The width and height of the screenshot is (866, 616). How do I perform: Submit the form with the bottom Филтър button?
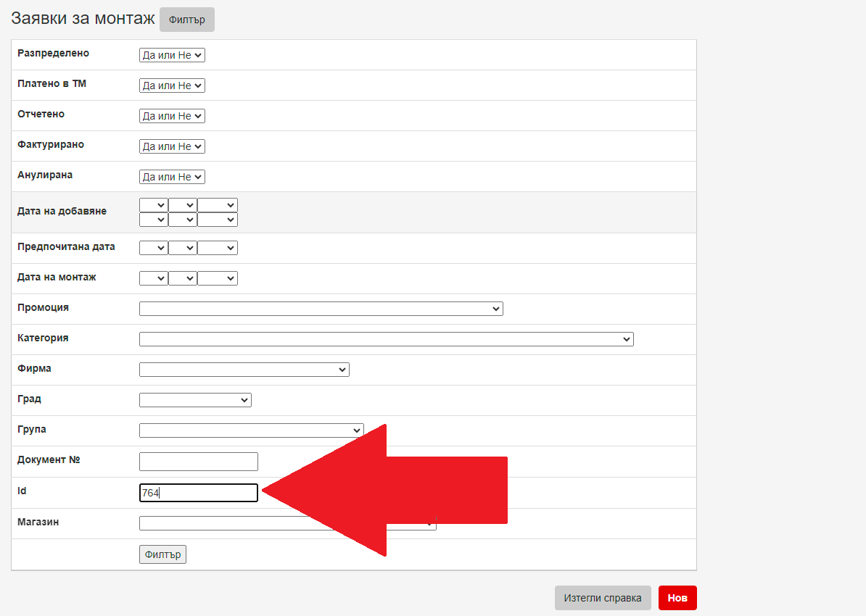click(163, 554)
